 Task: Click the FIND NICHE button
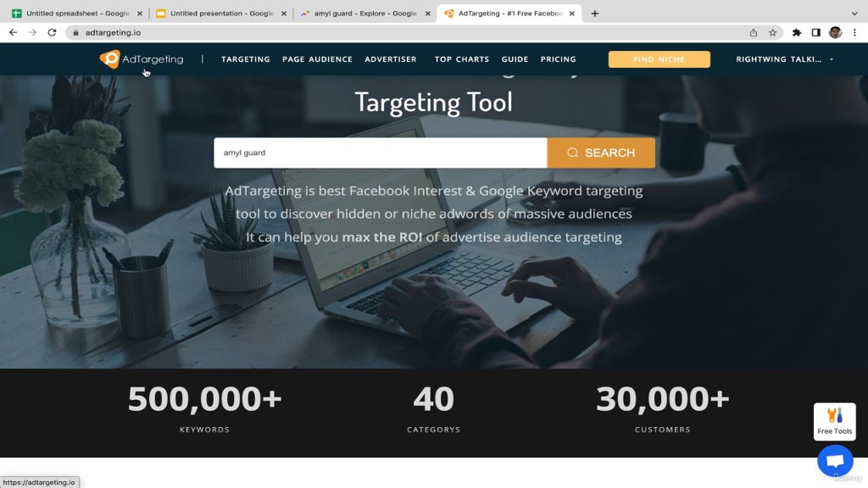click(659, 59)
